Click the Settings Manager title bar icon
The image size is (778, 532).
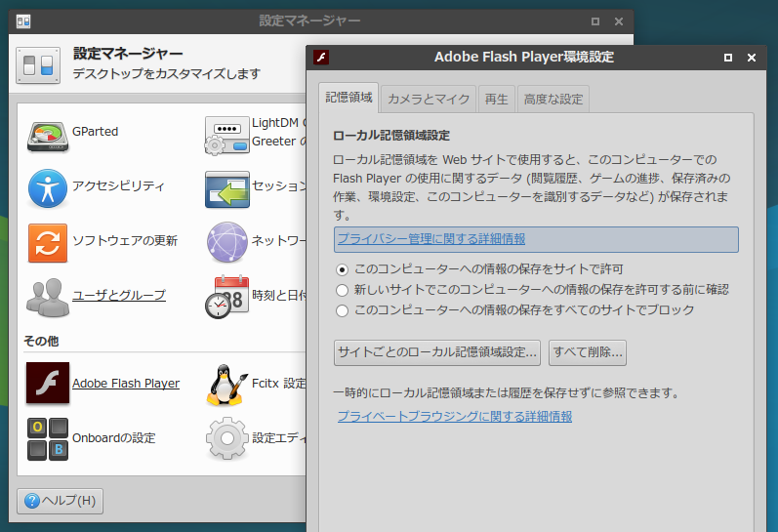click(23, 21)
